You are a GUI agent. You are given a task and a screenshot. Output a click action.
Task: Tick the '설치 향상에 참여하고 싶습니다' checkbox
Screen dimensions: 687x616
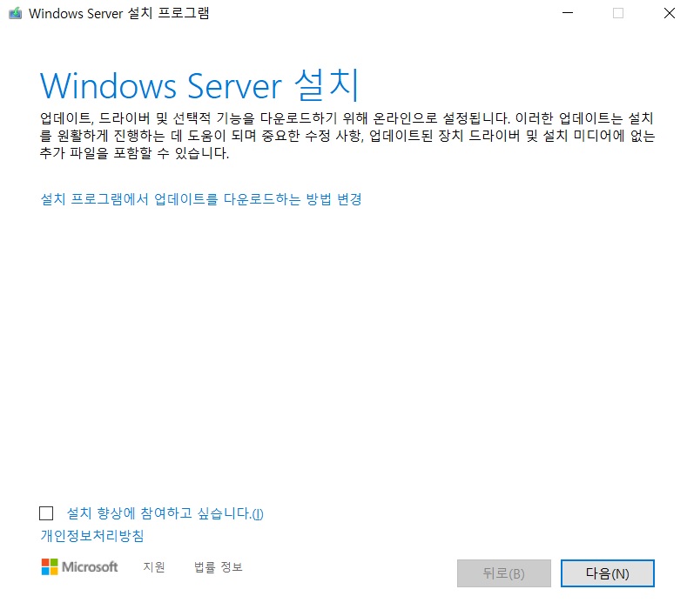tap(46, 513)
